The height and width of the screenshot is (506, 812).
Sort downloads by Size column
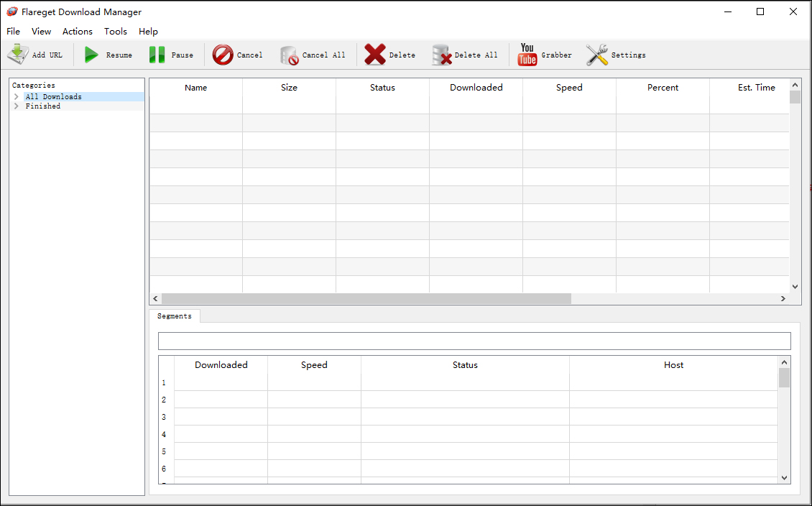289,88
